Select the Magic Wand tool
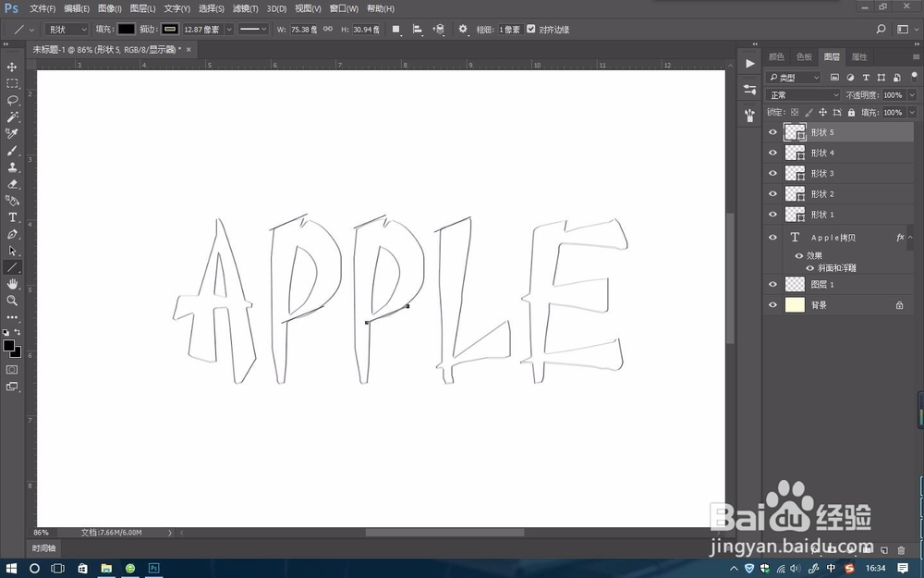 (x=12, y=117)
